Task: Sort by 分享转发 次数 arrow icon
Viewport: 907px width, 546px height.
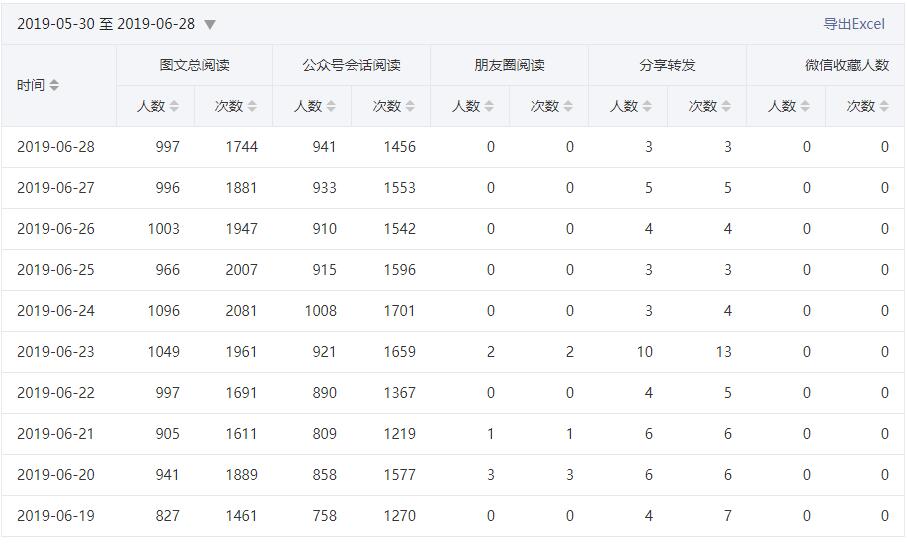Action: pos(726,106)
